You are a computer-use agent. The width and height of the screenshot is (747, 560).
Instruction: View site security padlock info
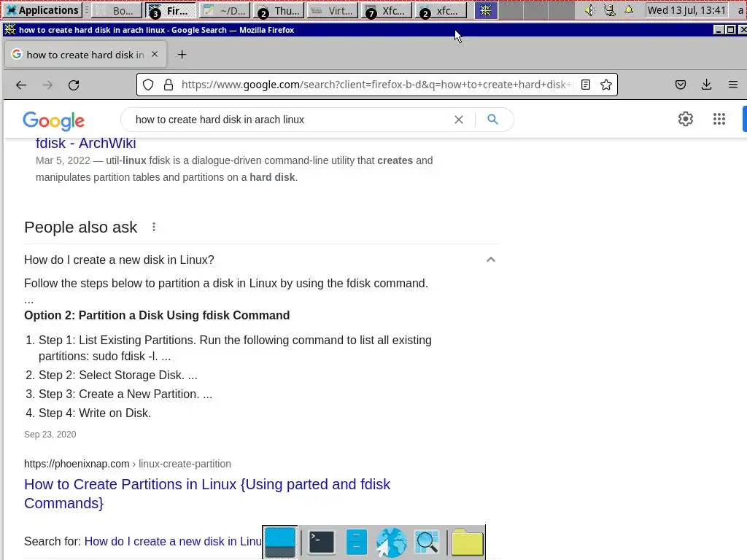pos(169,85)
